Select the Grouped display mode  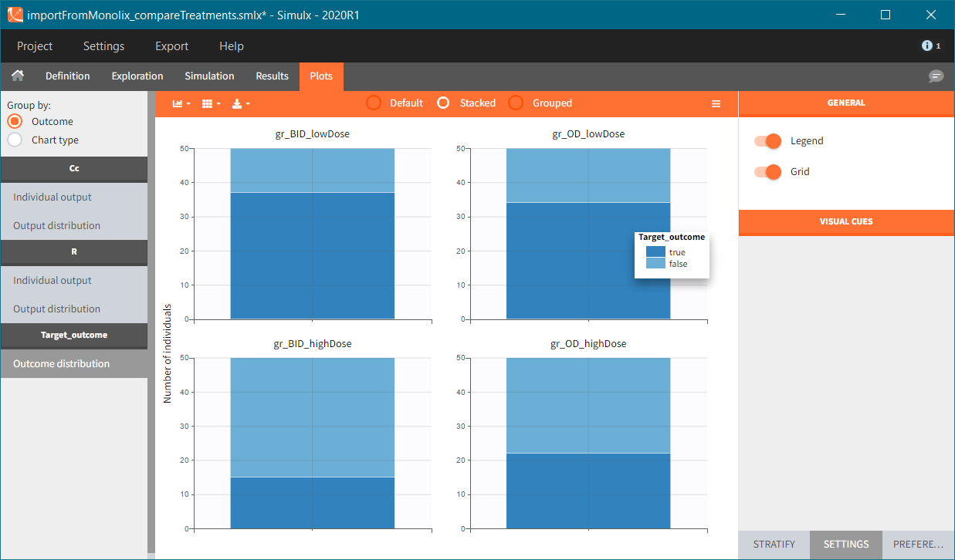(x=515, y=103)
